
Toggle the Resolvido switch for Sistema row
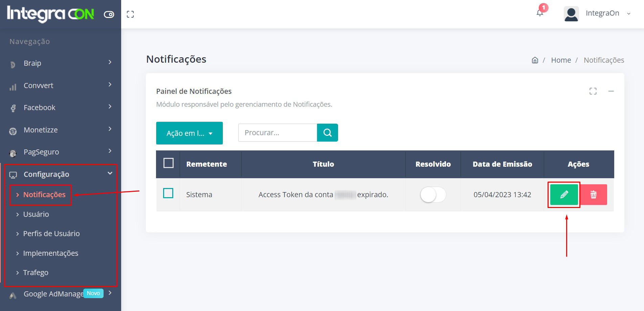tap(433, 194)
